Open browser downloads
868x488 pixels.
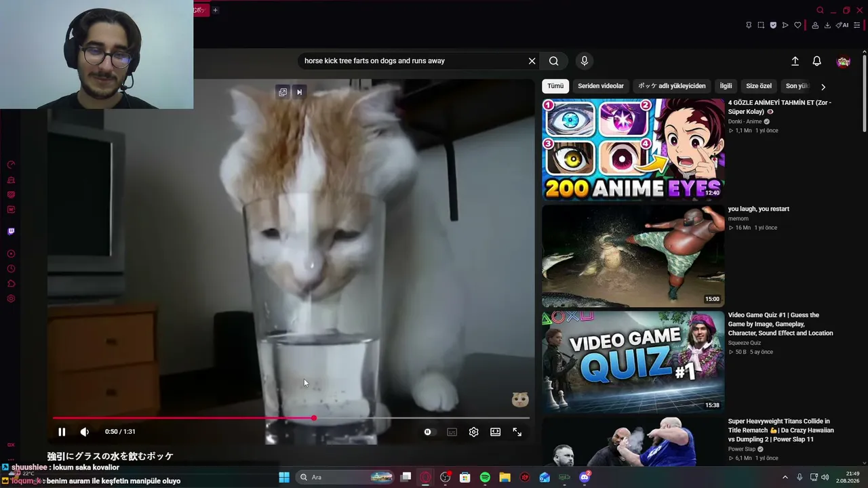(x=827, y=25)
